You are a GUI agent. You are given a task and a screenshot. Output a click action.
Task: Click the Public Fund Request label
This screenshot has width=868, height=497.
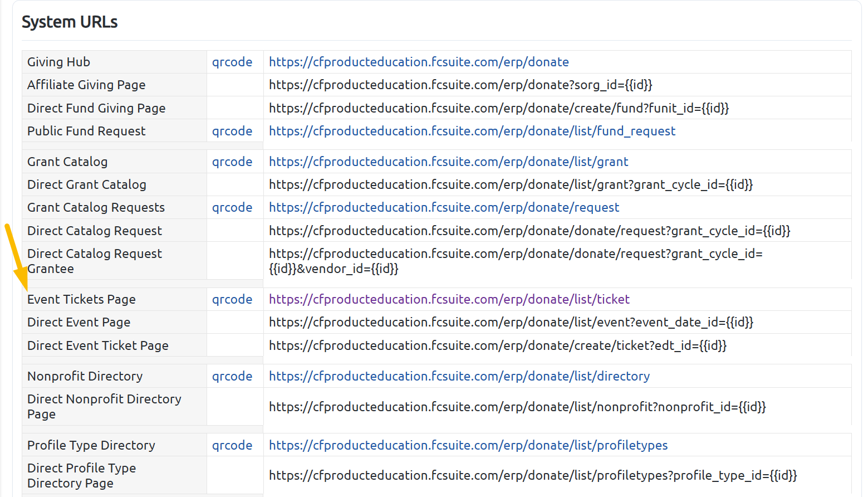pyautogui.click(x=86, y=131)
